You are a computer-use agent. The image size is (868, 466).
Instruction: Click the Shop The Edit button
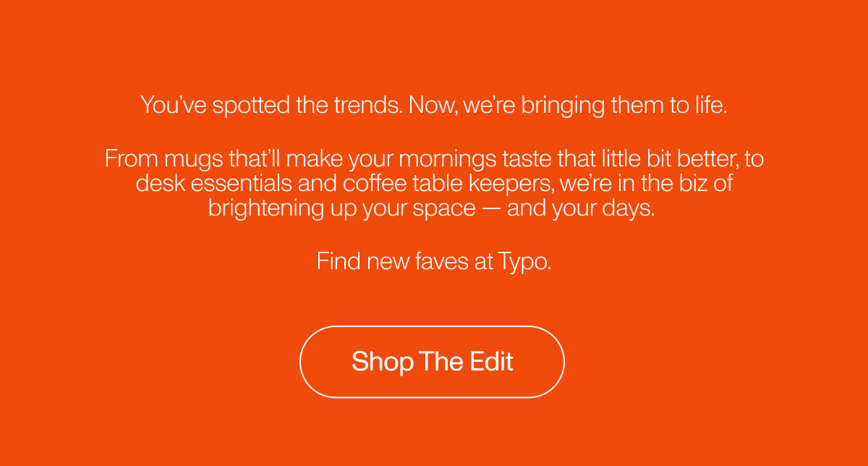click(432, 362)
